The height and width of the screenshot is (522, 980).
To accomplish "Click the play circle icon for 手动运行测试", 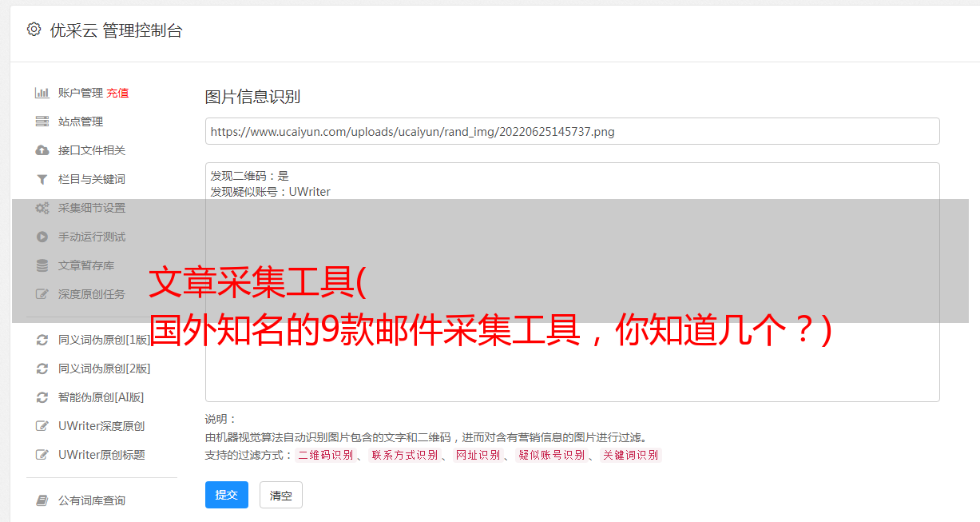I will tap(42, 237).
